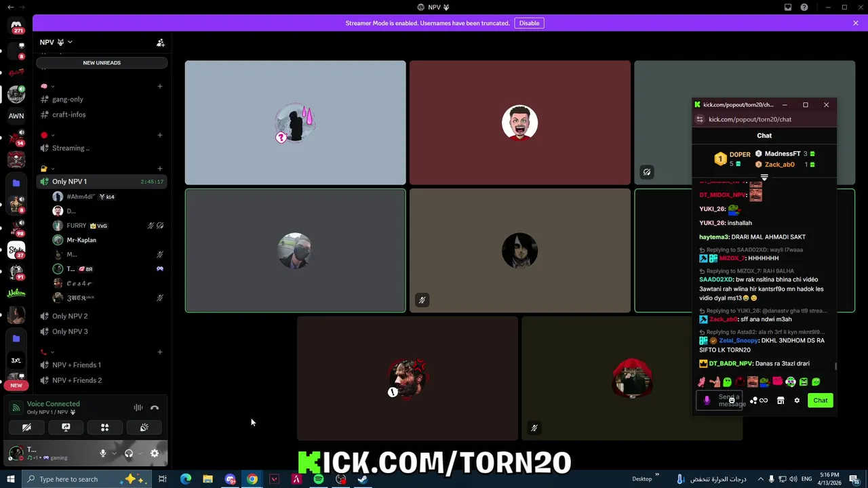Open Steam from Windows taskbar

point(363,479)
